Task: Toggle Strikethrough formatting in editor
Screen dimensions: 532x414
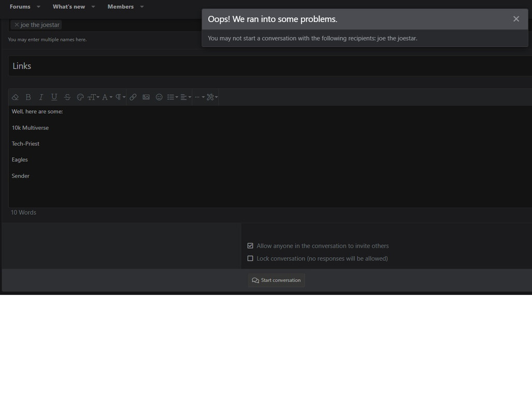Action: coord(67,97)
